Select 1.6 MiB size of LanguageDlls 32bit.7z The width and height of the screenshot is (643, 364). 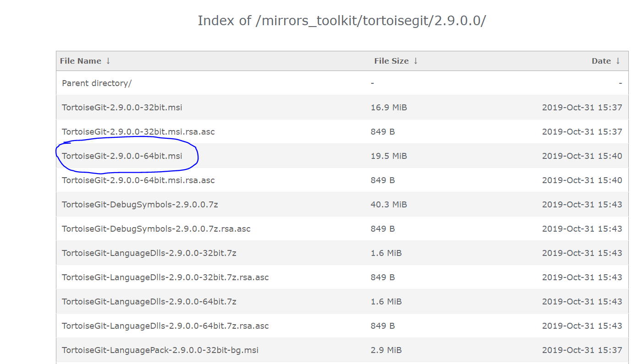(x=386, y=253)
